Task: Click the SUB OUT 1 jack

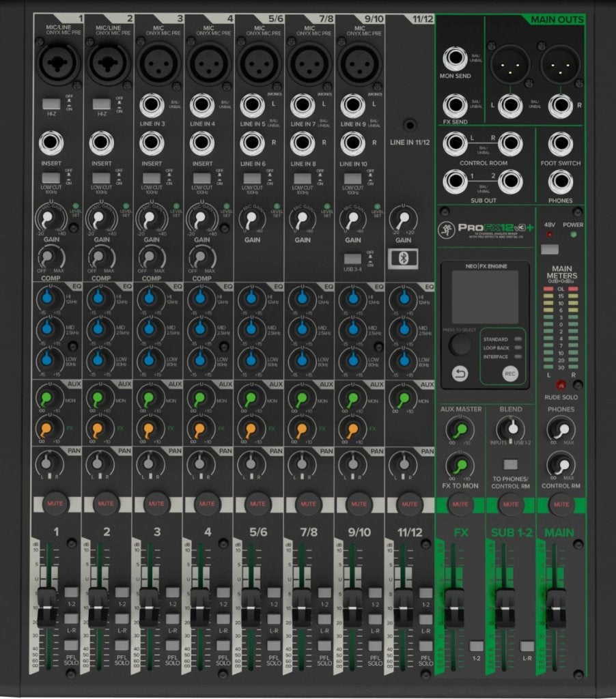Action: point(455,181)
